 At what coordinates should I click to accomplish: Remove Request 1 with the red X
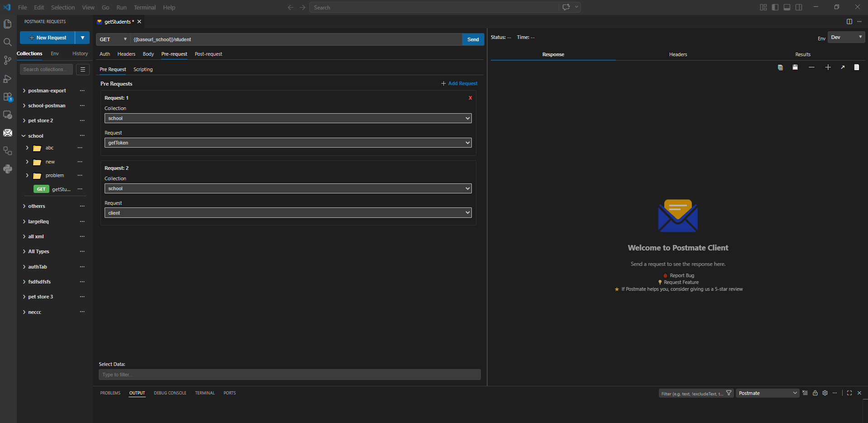470,97
